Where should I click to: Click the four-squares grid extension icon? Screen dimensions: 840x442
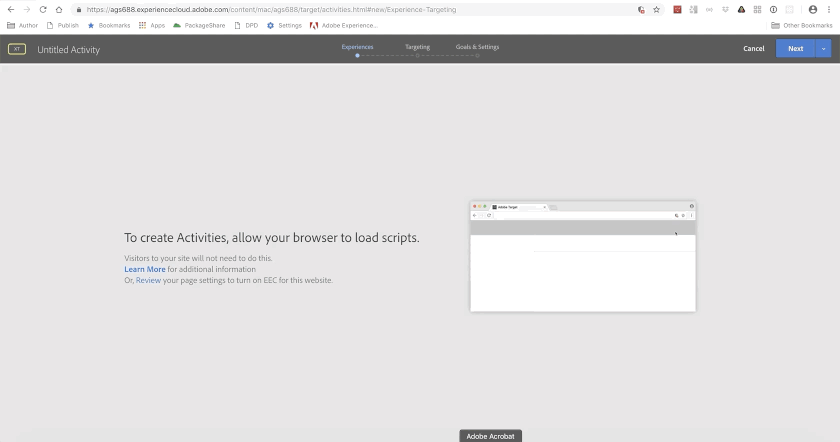758,10
